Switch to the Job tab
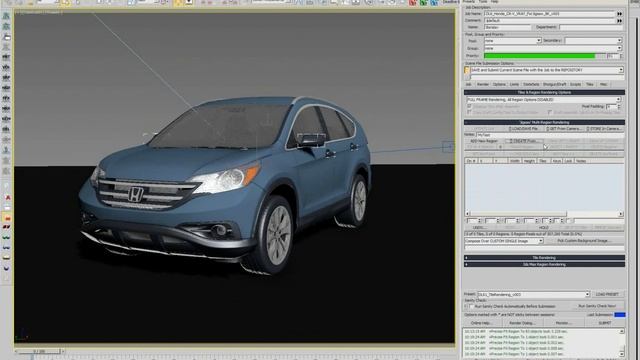This screenshot has height=360, width=640. coord(469,84)
